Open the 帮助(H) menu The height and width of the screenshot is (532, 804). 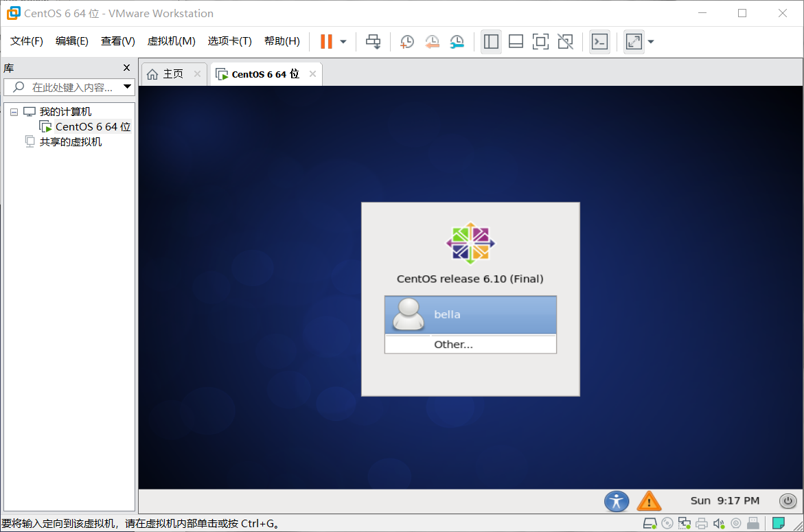pos(282,41)
